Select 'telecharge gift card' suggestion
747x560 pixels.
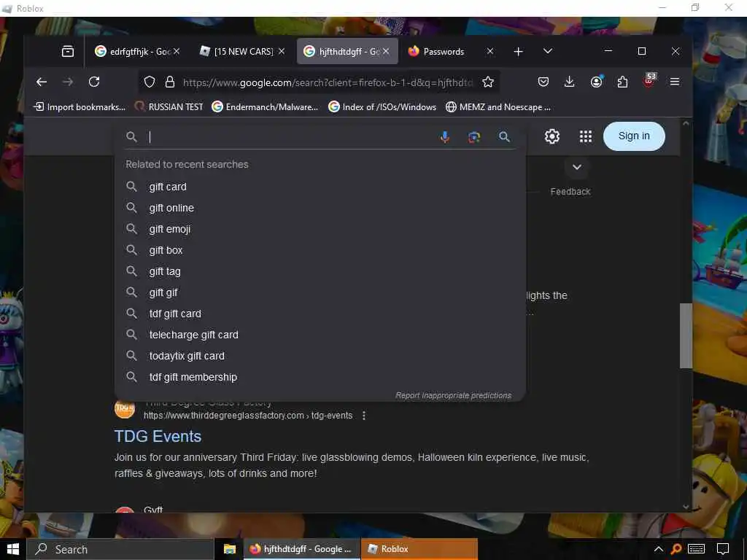pyautogui.click(x=320, y=335)
